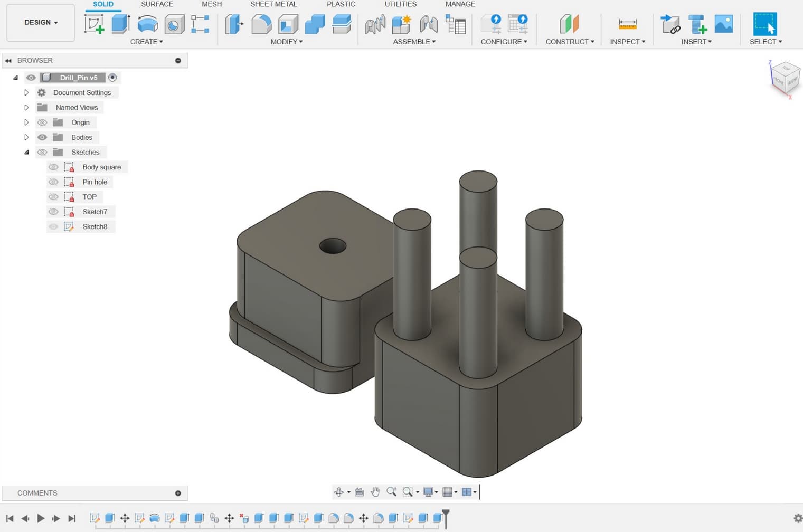Select the Combine tool
The width and height of the screenshot is (803, 532).
pos(315,24)
